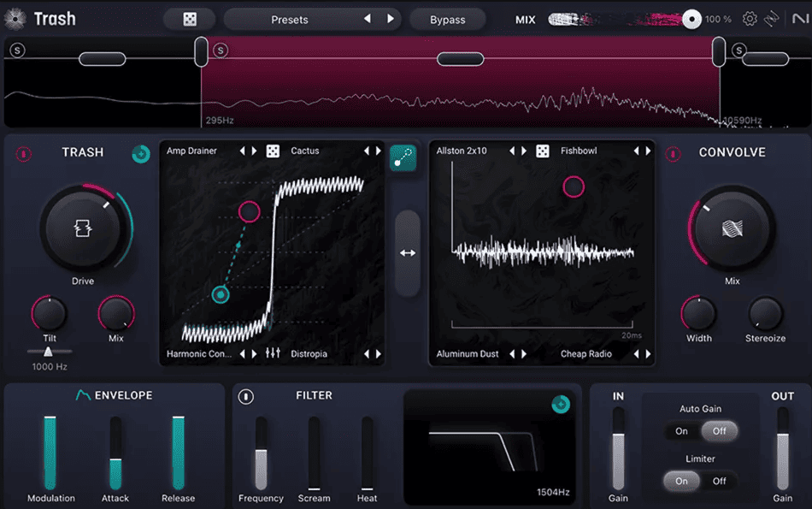Screen dimensions: 812x509
Task: Click the randomize dice icon in top bar
Action: click(x=190, y=19)
